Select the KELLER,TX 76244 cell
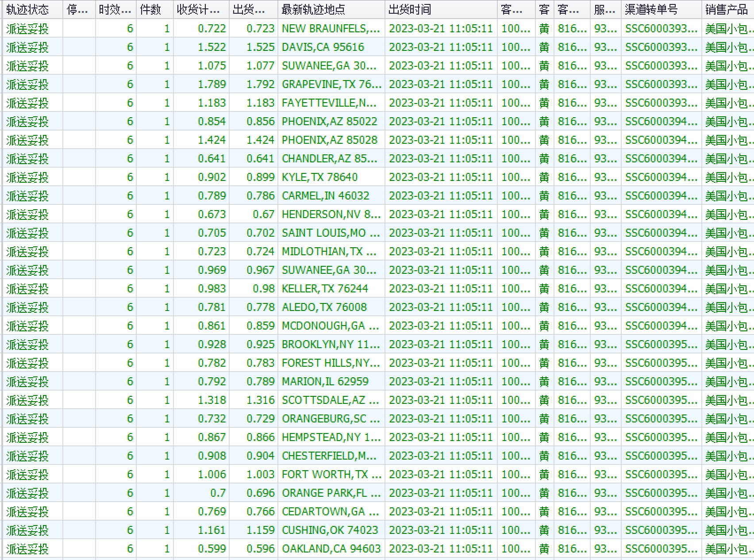This screenshot has width=754, height=560. [x=331, y=289]
